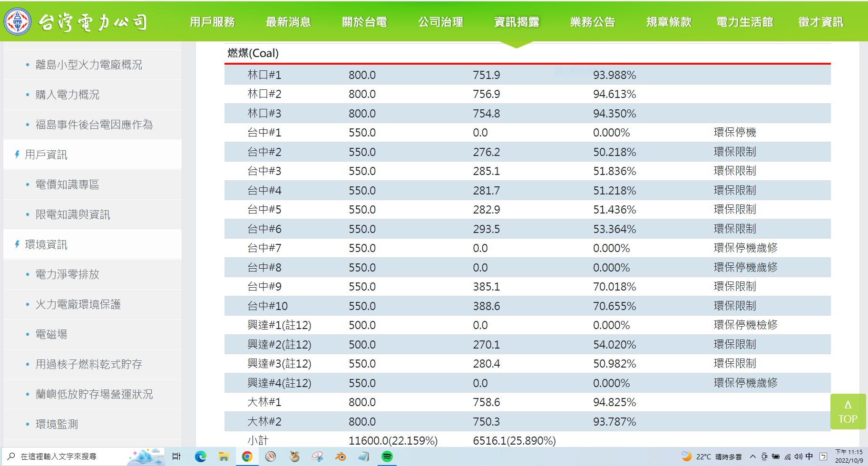The image size is (868, 466).
Task: Click the Task View taskbar icon
Action: click(176, 456)
